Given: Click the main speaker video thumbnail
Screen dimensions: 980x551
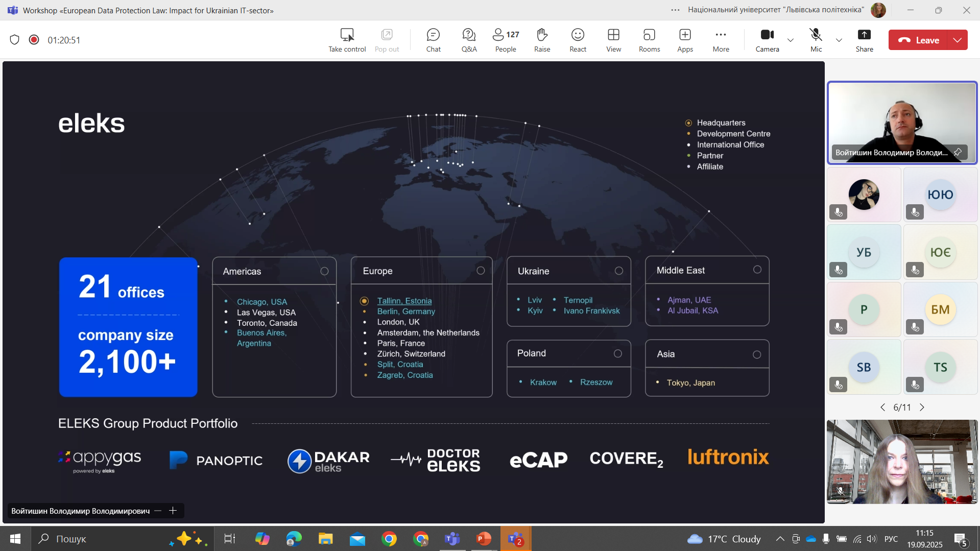Looking at the screenshot, I should point(902,123).
